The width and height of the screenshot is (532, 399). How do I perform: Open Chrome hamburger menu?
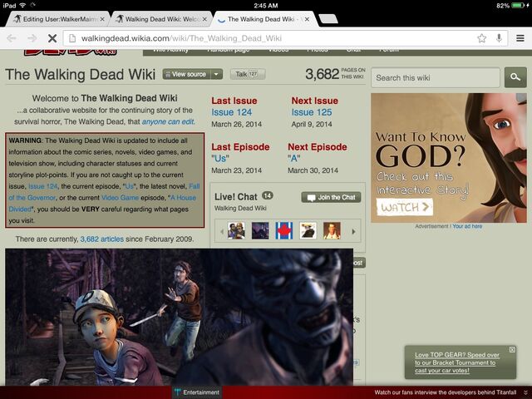[520, 38]
